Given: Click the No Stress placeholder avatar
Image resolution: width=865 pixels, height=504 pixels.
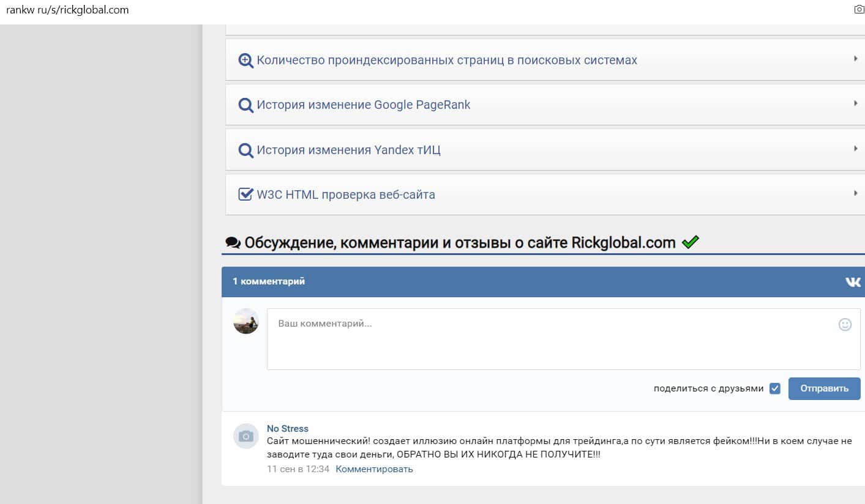Looking at the screenshot, I should (x=246, y=436).
